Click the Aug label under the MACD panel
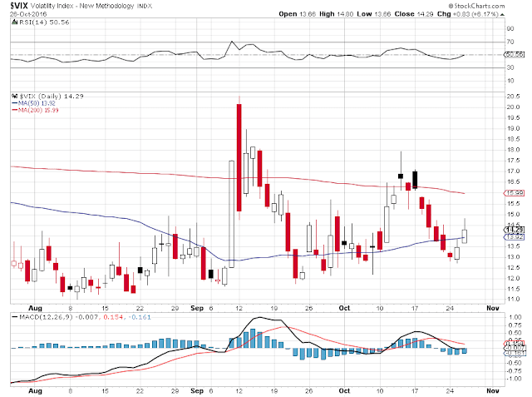Screen dimensions: 532x397 [x=35, y=391]
